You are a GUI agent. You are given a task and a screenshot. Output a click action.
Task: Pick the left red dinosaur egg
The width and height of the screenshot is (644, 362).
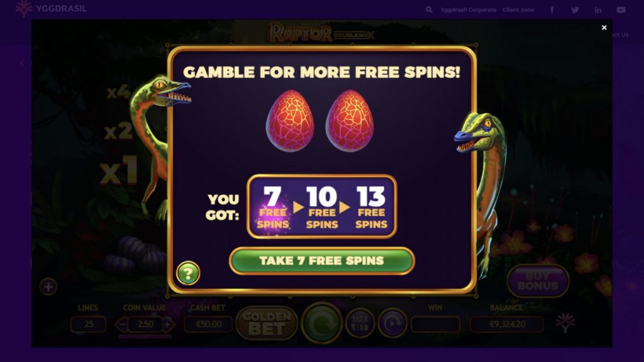pyautogui.click(x=290, y=121)
